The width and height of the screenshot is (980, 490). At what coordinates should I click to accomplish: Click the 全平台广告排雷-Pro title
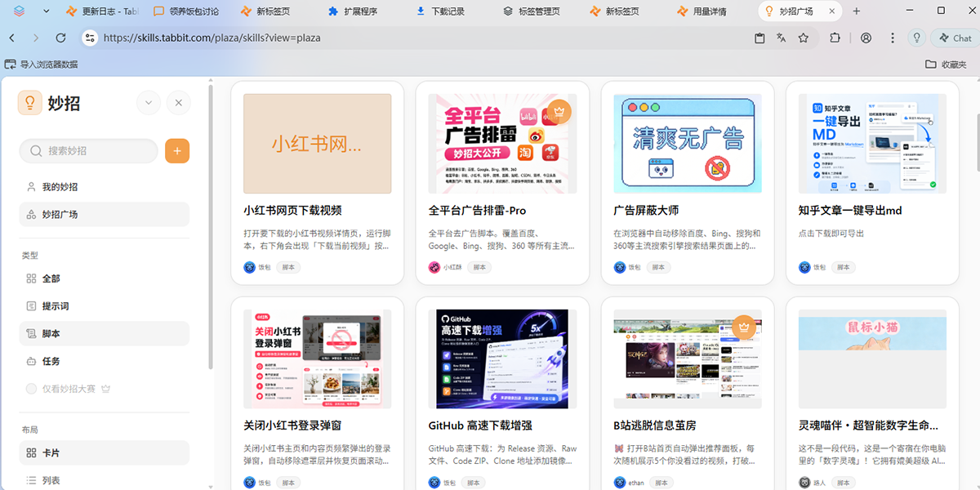coord(478,210)
